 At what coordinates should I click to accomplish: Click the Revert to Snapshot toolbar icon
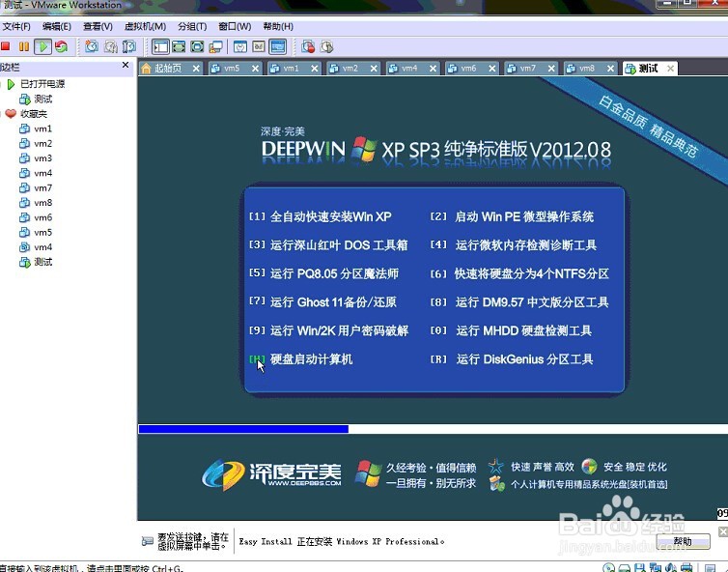click(x=110, y=46)
